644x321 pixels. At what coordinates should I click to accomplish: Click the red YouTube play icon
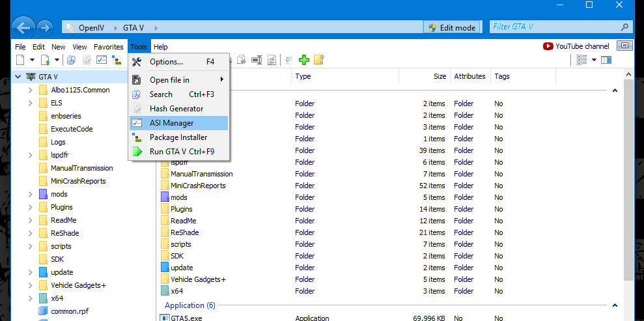point(548,46)
